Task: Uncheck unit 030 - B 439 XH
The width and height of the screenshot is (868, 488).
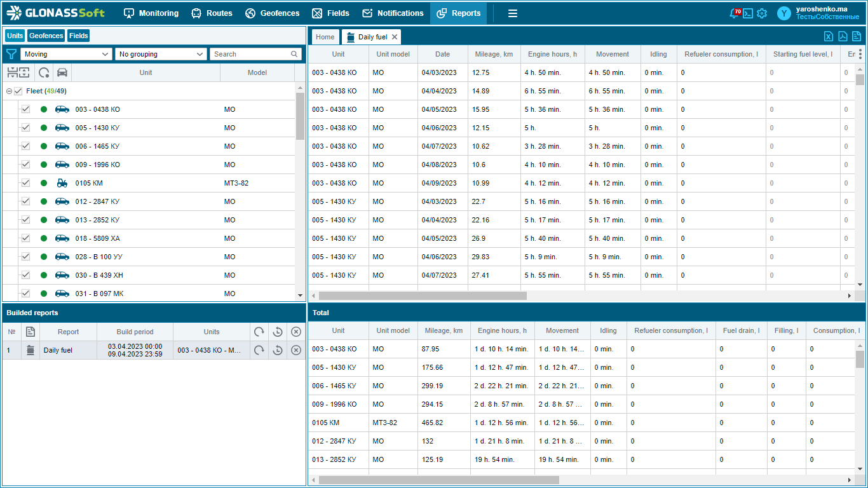Action: pyautogui.click(x=25, y=275)
